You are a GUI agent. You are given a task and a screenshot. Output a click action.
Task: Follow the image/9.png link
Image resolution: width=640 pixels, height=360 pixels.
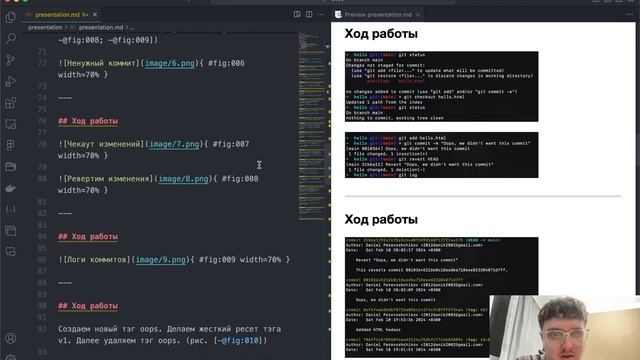pos(160,260)
